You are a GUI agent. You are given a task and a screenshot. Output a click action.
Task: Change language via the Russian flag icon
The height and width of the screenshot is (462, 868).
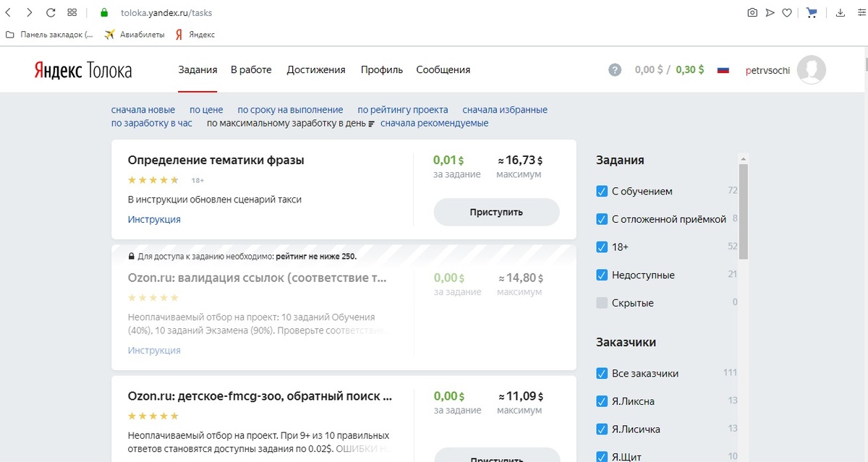tap(723, 70)
